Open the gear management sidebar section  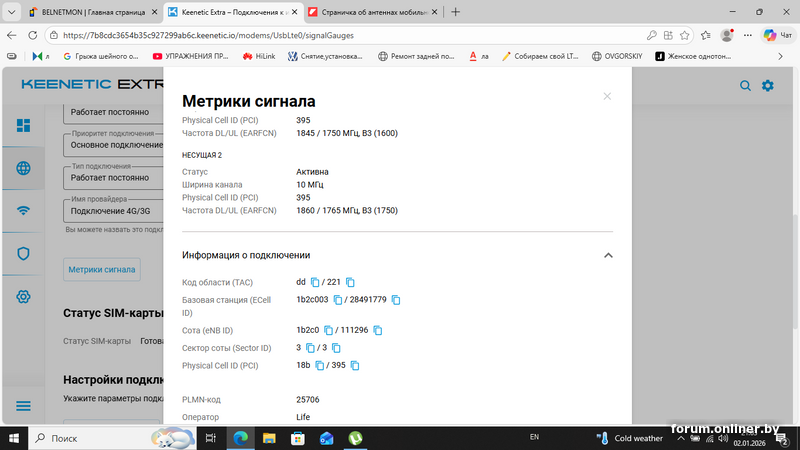[x=23, y=296]
